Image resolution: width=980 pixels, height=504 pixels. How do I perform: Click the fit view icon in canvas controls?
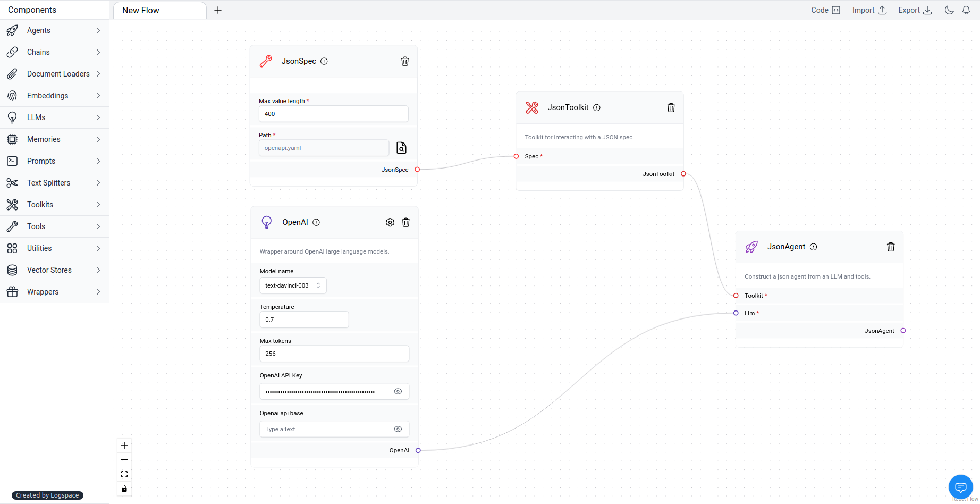[x=124, y=474]
